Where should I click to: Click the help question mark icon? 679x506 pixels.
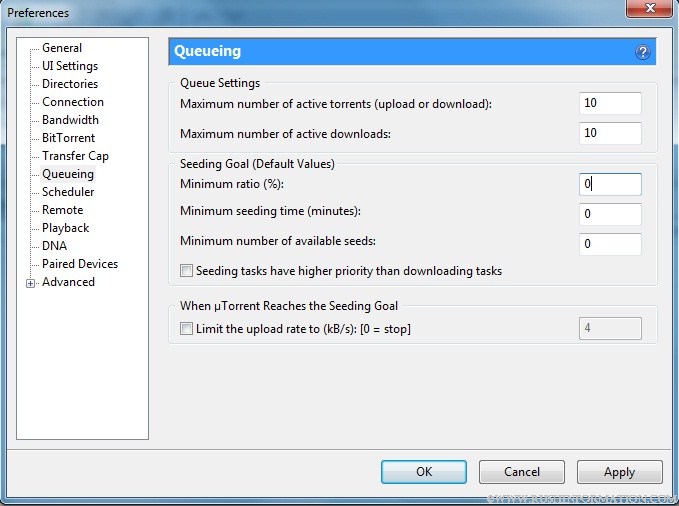642,52
